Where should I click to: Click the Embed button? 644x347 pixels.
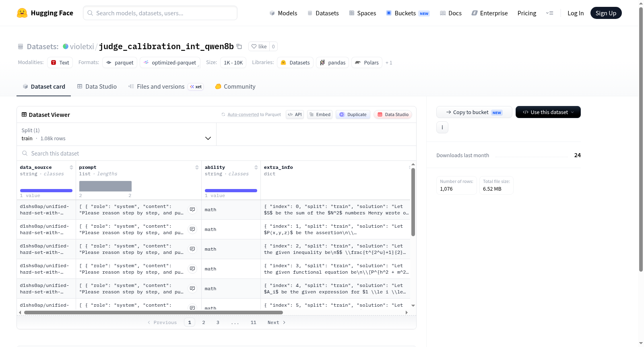320,114
